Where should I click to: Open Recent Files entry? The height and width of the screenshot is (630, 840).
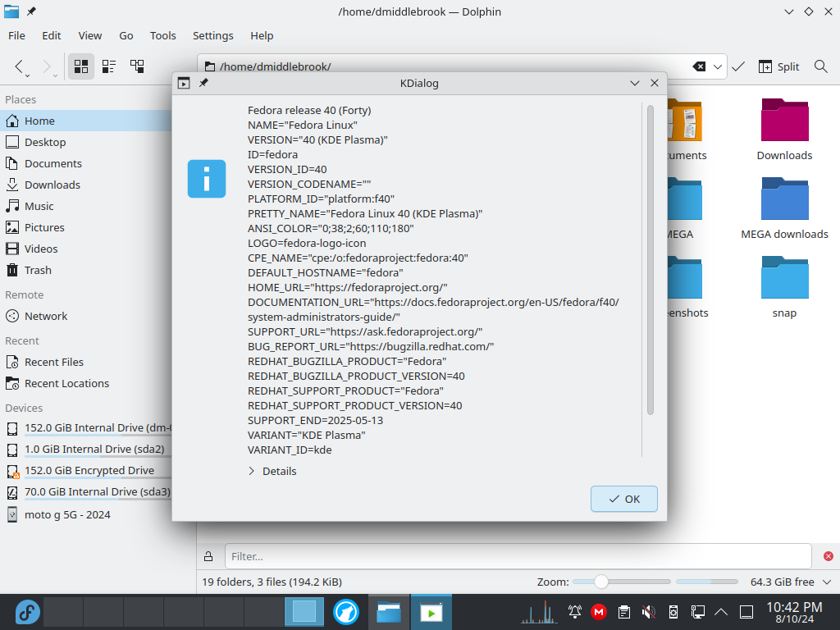coord(87,362)
